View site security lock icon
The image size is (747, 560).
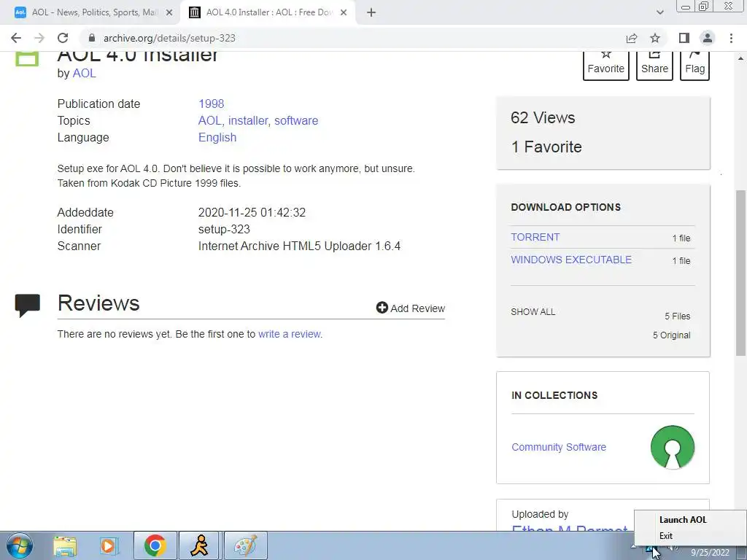92,38
